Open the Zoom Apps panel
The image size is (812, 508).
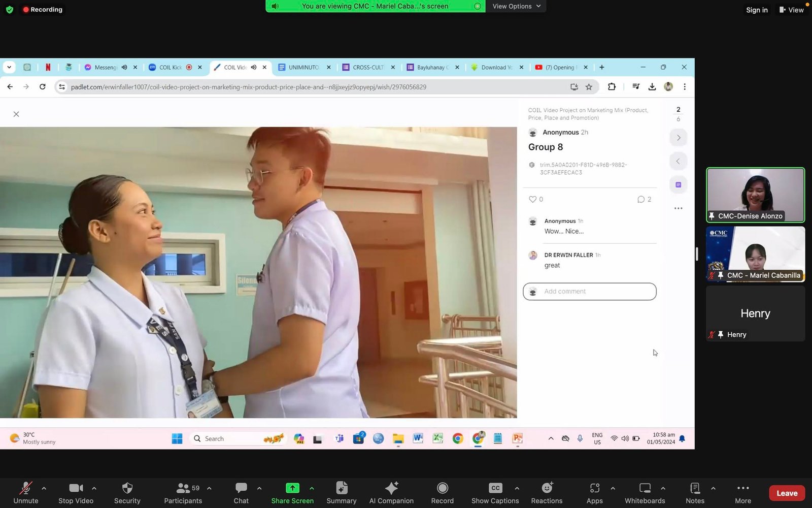pos(595,493)
